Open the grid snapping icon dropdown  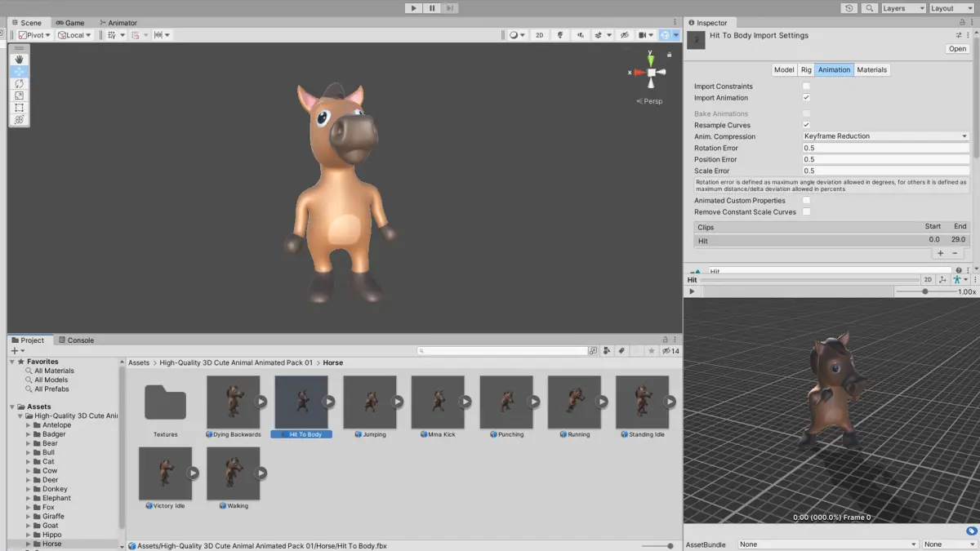[140, 35]
